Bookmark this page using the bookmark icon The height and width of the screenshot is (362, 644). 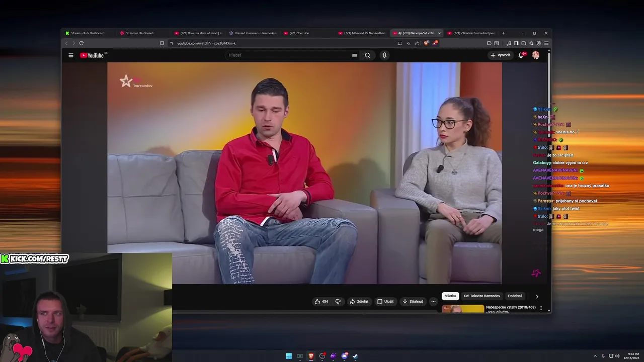point(162,43)
